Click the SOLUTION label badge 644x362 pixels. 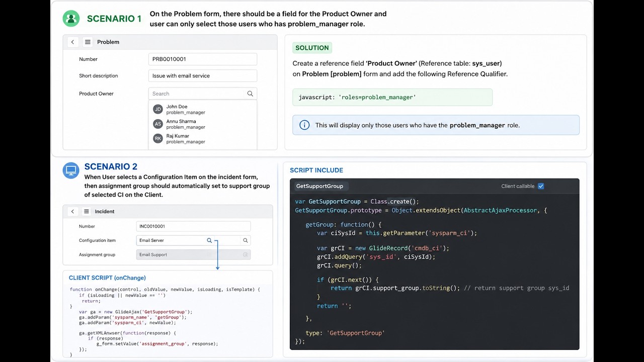point(312,48)
